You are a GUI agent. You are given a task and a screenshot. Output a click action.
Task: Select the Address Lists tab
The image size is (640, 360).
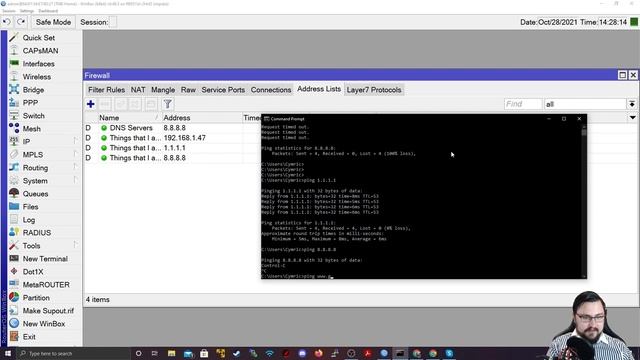tap(319, 89)
